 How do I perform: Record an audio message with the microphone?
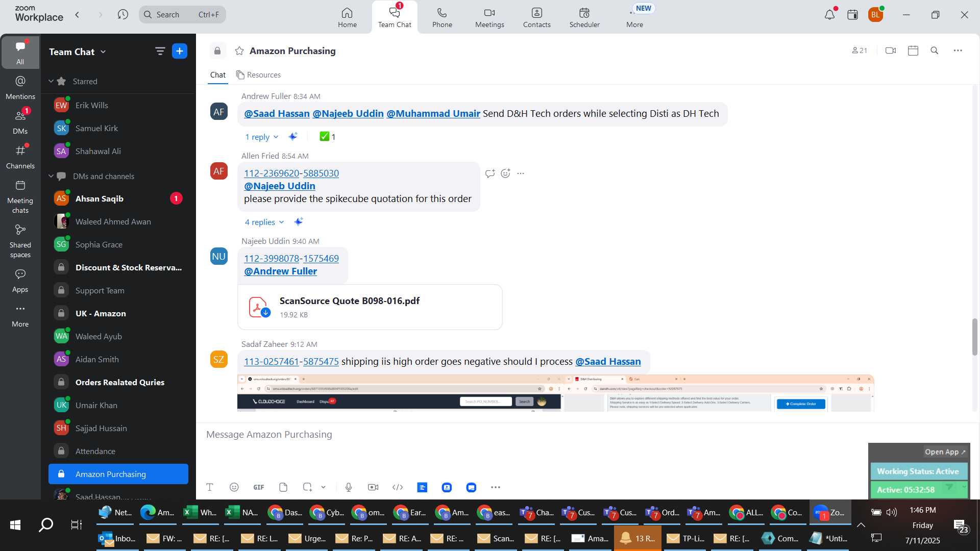(x=349, y=487)
